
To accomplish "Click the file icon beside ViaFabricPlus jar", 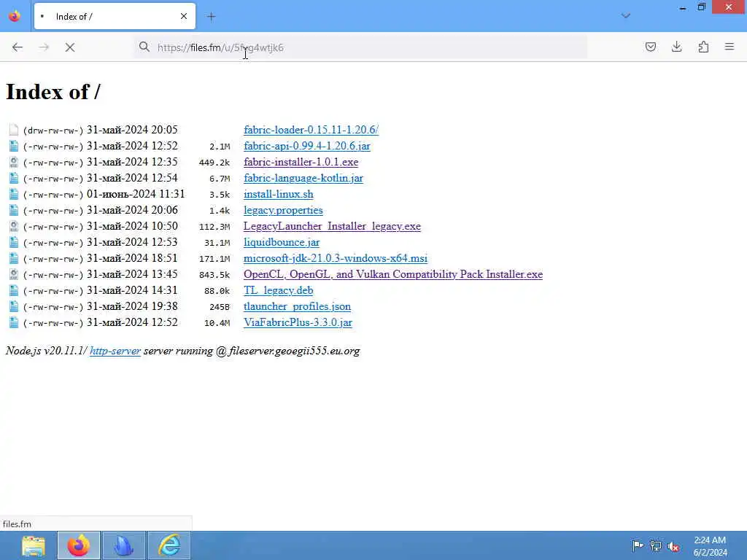I will pos(14,322).
